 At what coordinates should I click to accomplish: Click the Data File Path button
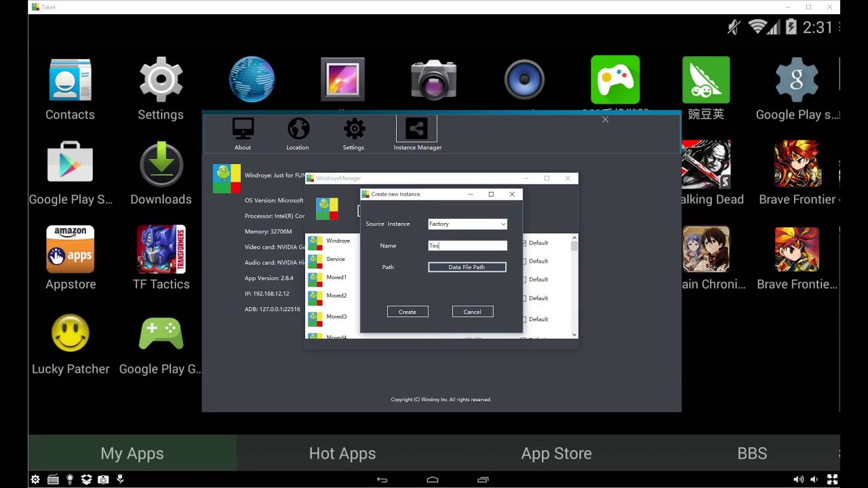click(467, 267)
